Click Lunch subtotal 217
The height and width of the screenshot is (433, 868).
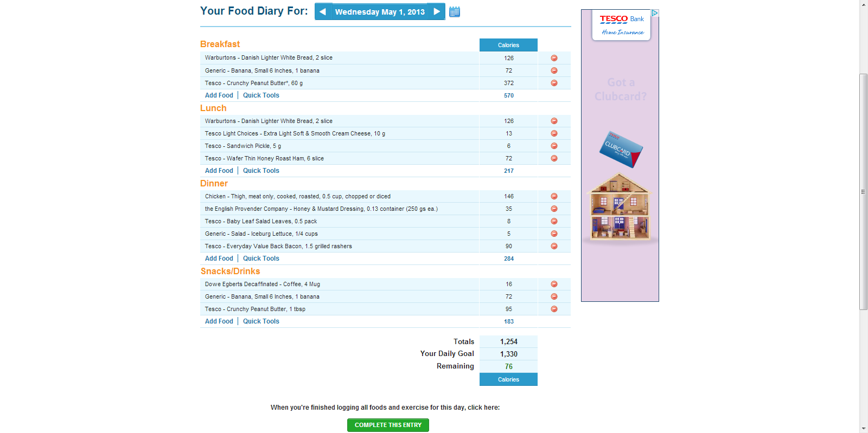coord(508,171)
